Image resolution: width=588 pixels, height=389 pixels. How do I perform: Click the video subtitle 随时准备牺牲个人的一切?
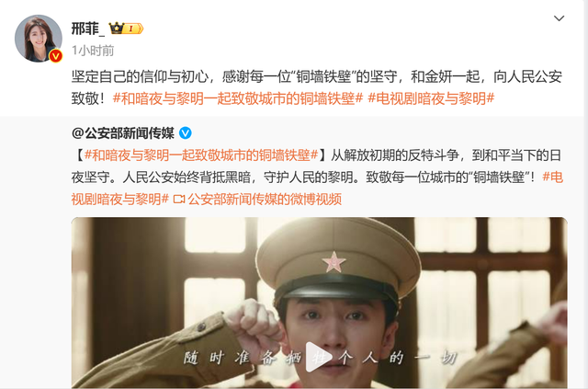[320, 358]
